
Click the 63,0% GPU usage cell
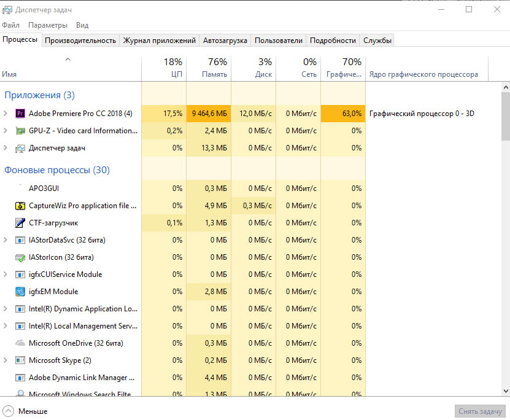coord(343,114)
